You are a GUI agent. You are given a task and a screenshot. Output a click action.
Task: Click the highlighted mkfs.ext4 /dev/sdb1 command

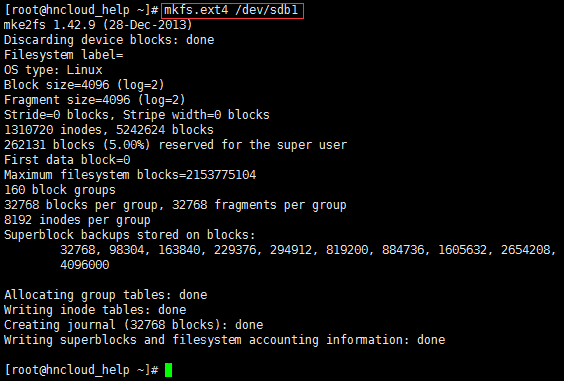(232, 10)
